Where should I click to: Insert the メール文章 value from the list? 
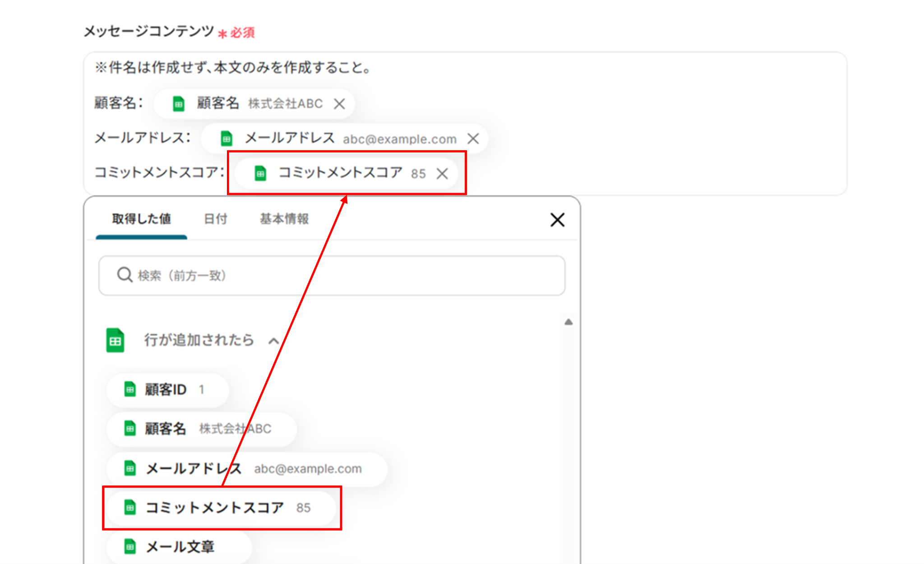[x=180, y=547]
